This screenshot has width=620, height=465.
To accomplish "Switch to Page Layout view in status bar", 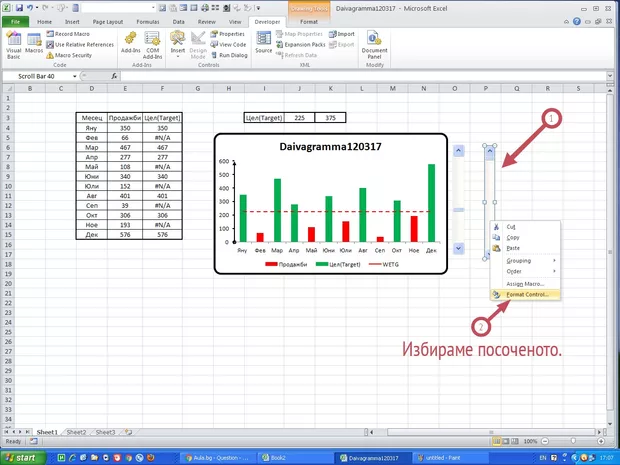I will click(x=505, y=441).
